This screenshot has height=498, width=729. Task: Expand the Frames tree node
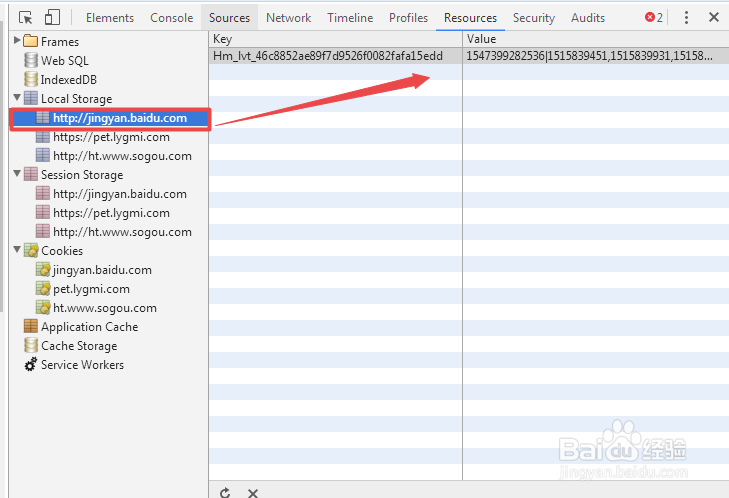click(17, 40)
